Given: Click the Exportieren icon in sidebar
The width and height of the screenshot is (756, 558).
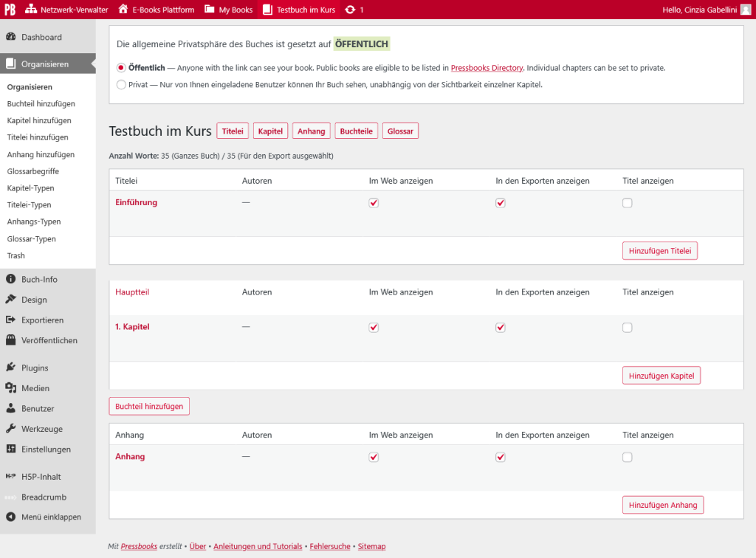Looking at the screenshot, I should coord(10,320).
